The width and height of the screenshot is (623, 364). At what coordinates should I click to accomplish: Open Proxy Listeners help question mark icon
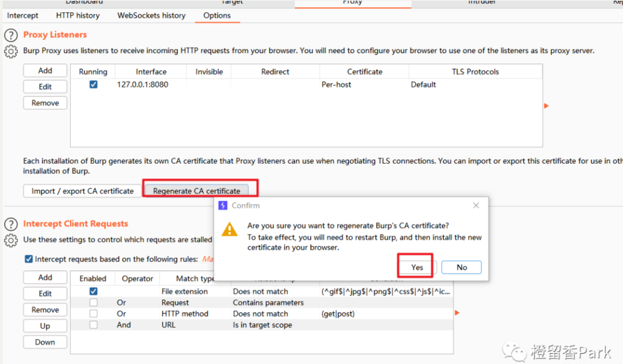coord(11,35)
